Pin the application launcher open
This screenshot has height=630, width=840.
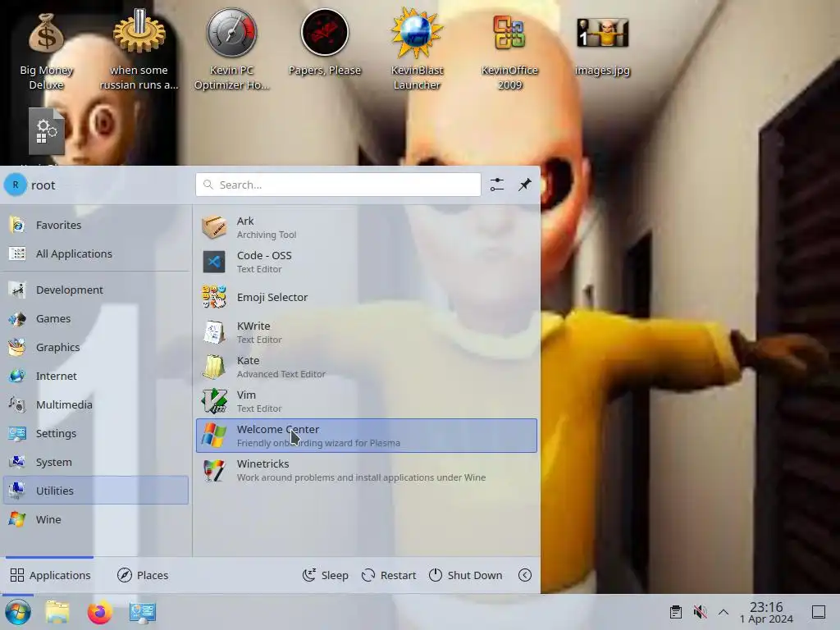click(525, 185)
